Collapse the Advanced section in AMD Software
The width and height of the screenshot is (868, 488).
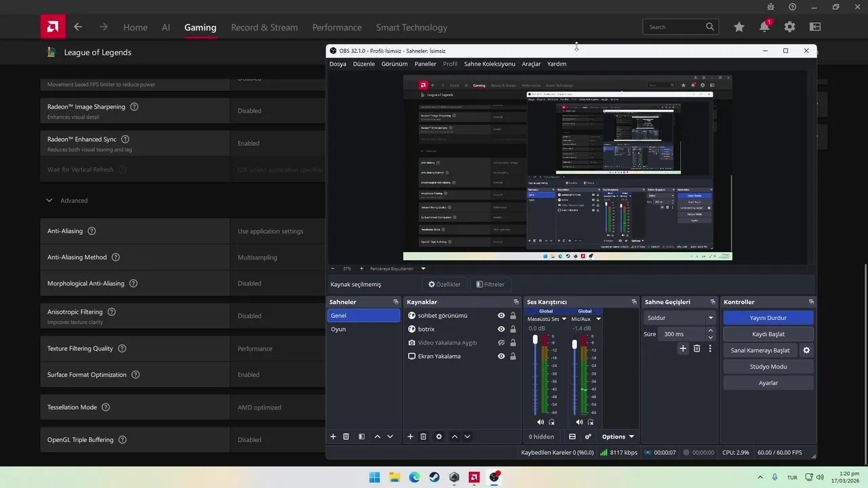(49, 201)
